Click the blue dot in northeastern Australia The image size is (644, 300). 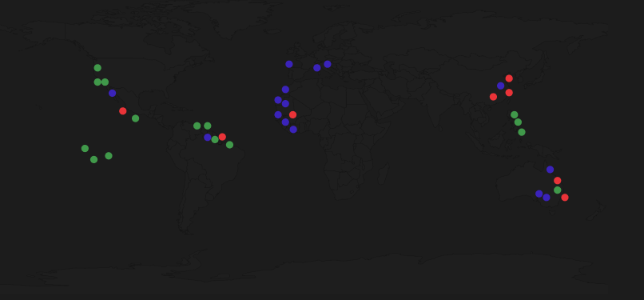point(550,170)
